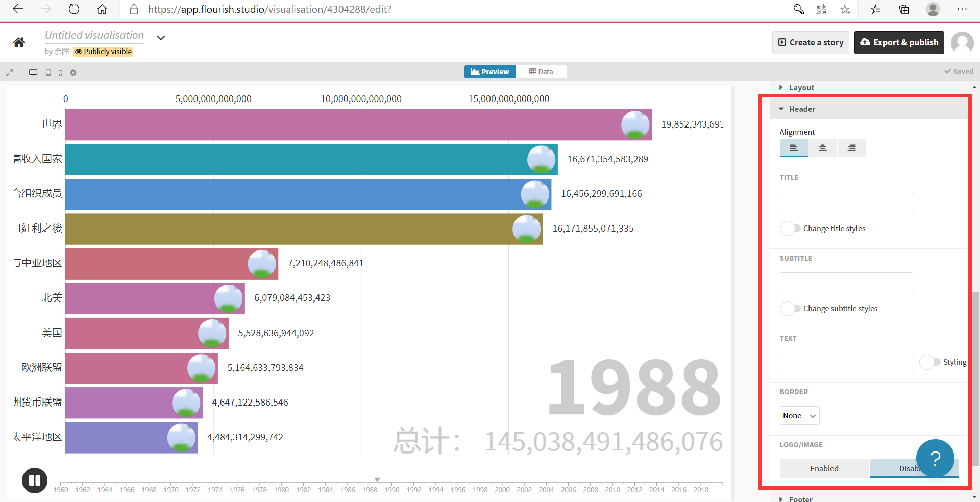
Task: Click in the Text input field
Action: [846, 362]
